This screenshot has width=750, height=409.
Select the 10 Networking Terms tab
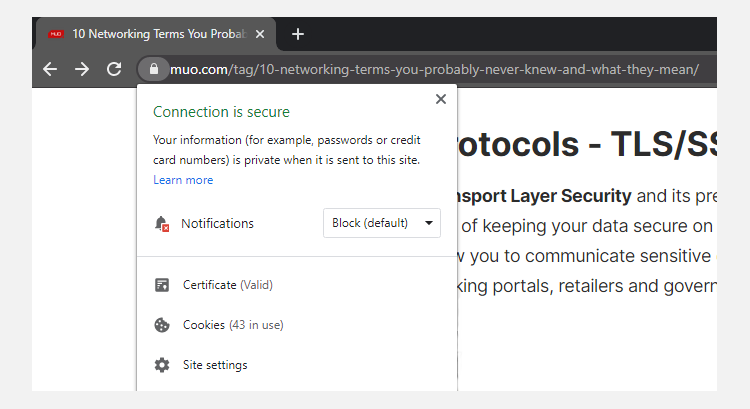tap(156, 34)
